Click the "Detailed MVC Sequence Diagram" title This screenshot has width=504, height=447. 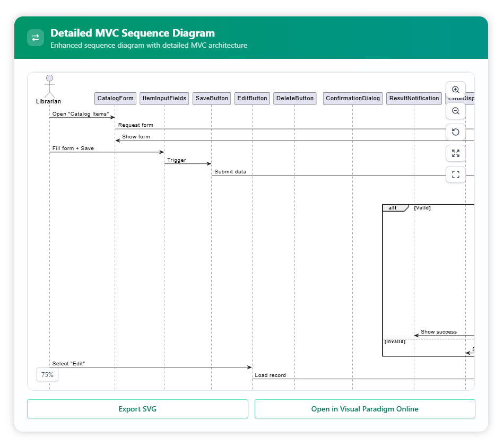point(133,33)
